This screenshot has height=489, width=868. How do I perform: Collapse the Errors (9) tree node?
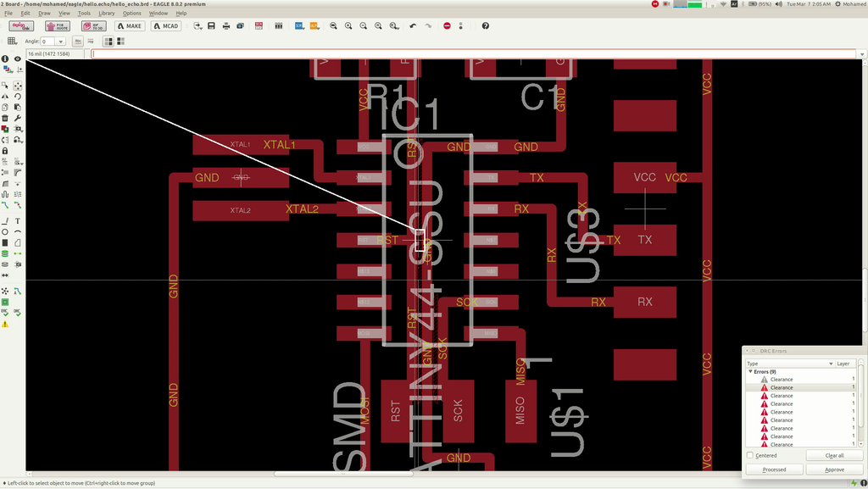click(x=750, y=372)
